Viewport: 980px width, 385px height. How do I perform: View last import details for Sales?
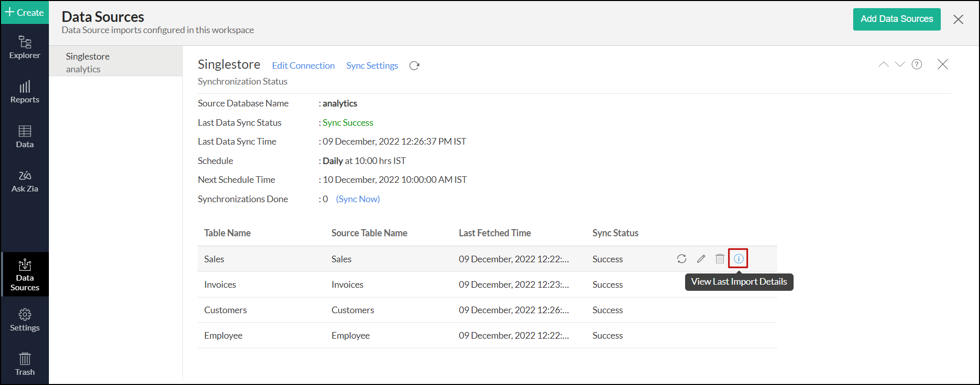(x=738, y=259)
